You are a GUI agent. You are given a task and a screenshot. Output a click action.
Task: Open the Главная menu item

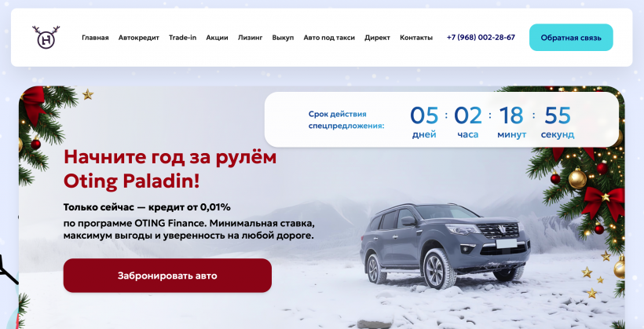click(x=95, y=38)
